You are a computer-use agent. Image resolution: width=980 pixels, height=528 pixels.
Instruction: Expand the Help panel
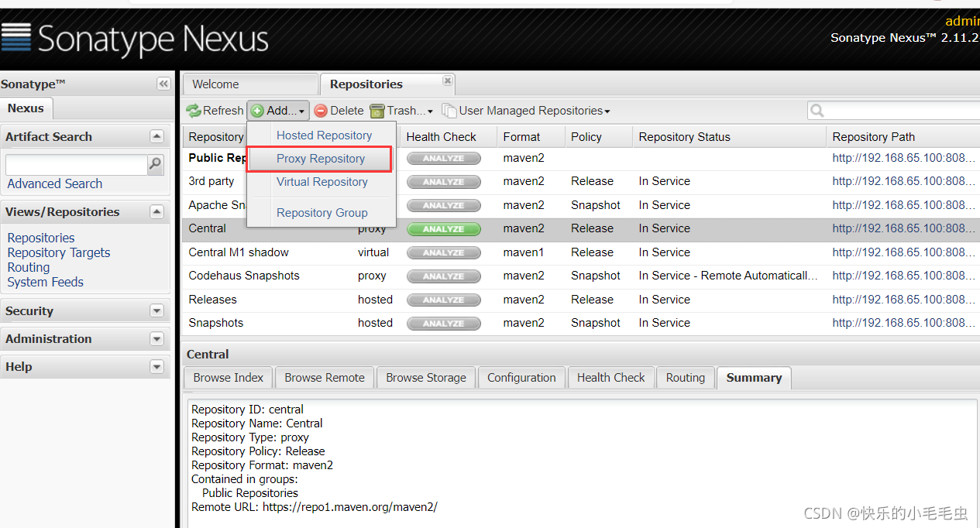click(x=157, y=366)
